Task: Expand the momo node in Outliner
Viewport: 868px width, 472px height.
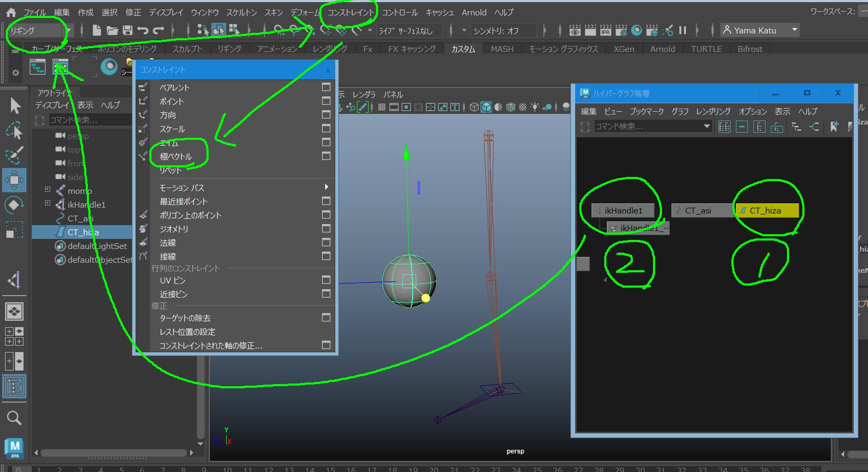Action: [48, 189]
